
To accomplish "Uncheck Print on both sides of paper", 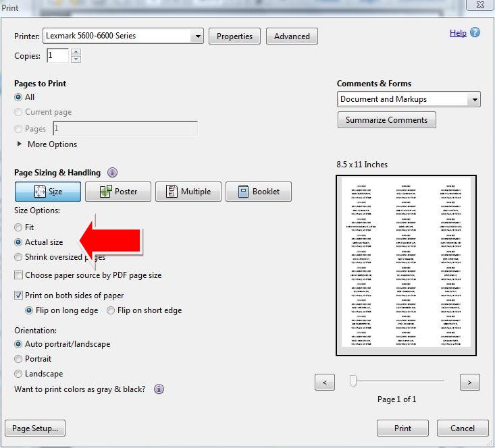I will 19,296.
